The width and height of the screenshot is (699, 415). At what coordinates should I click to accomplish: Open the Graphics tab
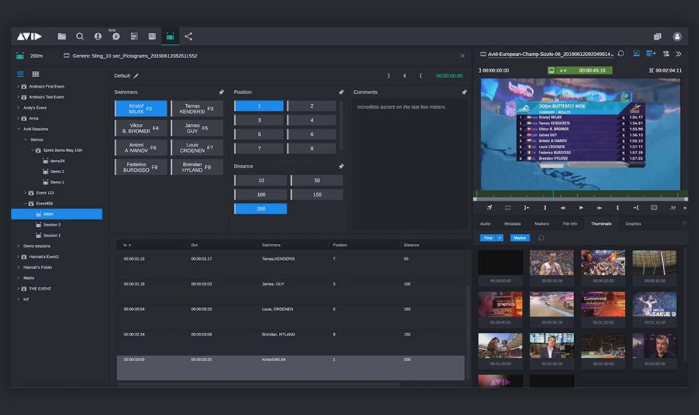pyautogui.click(x=633, y=224)
